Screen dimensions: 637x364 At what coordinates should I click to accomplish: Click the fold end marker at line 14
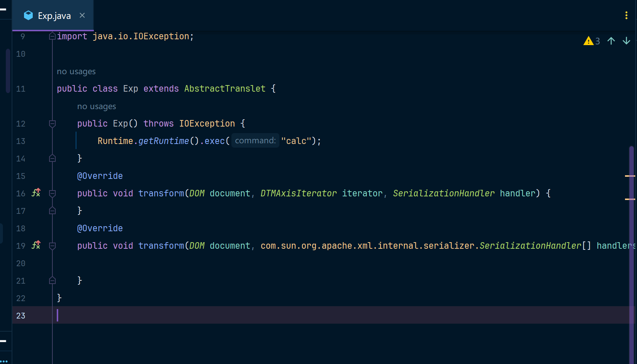52,159
